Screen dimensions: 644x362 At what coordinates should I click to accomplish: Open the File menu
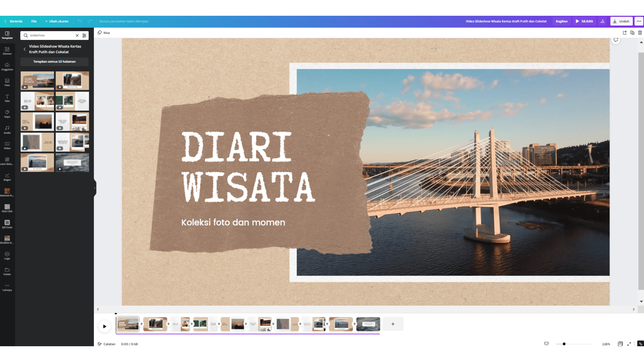tap(34, 21)
